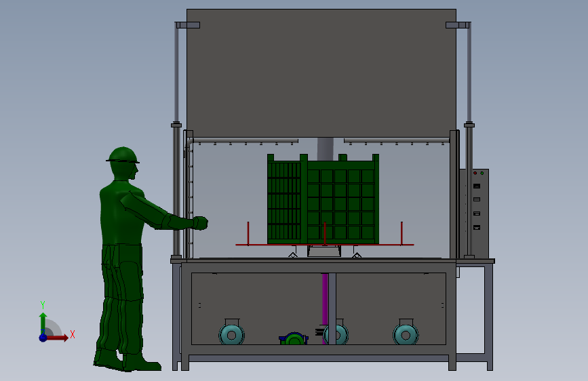Select the green parts basket in the chamber

pos(323,199)
